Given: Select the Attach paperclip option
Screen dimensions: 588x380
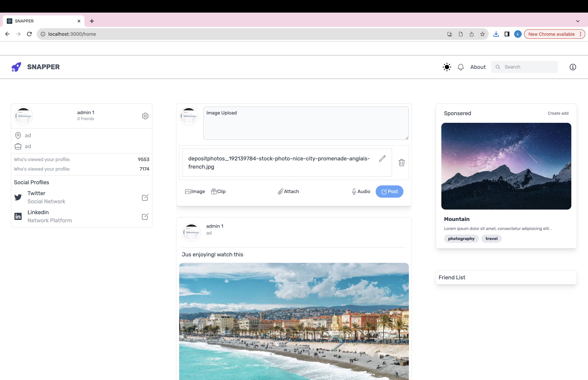Looking at the screenshot, I should click(288, 192).
